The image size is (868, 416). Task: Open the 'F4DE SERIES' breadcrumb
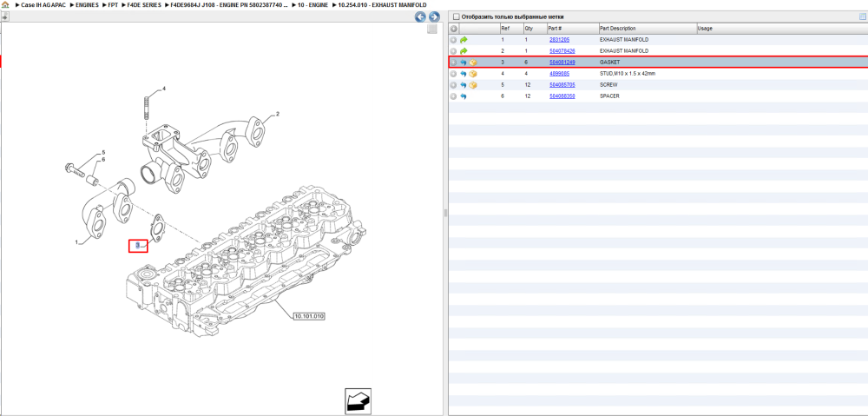click(144, 4)
